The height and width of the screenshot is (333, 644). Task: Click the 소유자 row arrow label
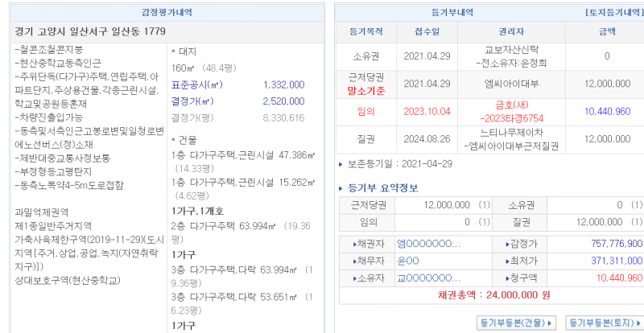pos(366,278)
